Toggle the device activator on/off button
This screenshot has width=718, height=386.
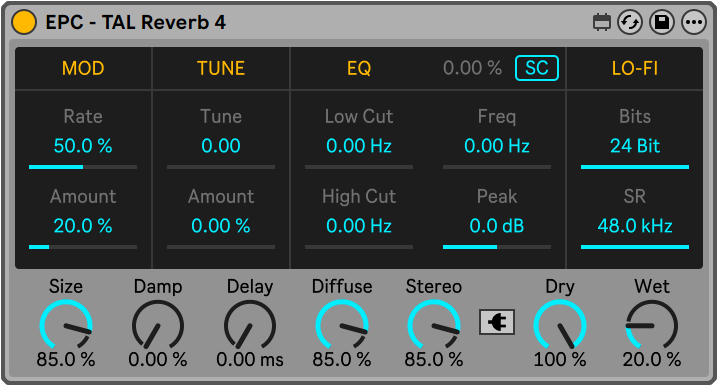coord(24,22)
